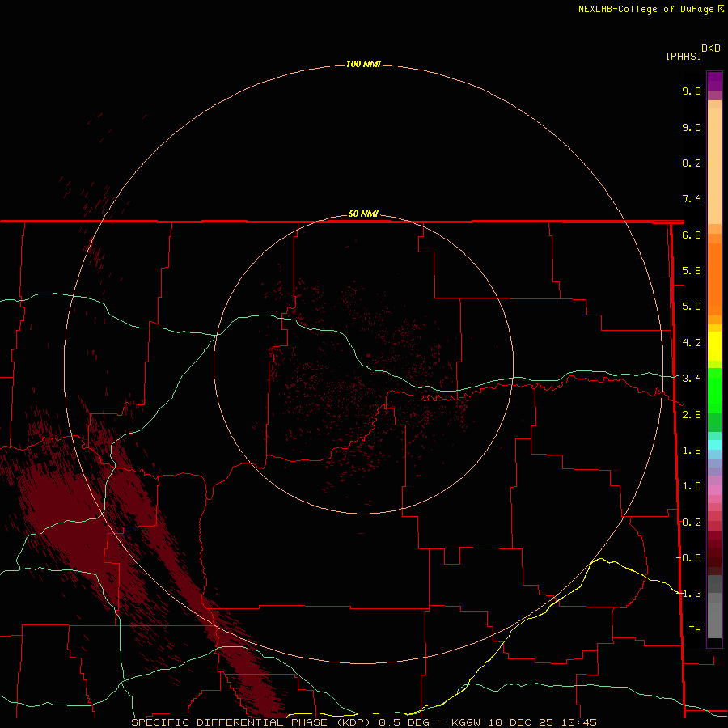Click the 10 DEC 25 date in the caption

520,722
